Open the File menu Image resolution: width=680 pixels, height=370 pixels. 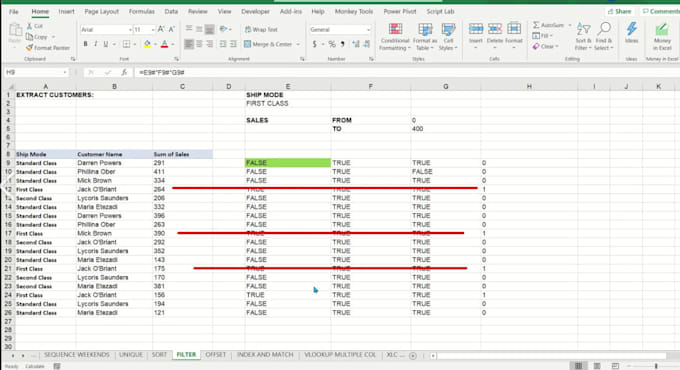point(14,12)
